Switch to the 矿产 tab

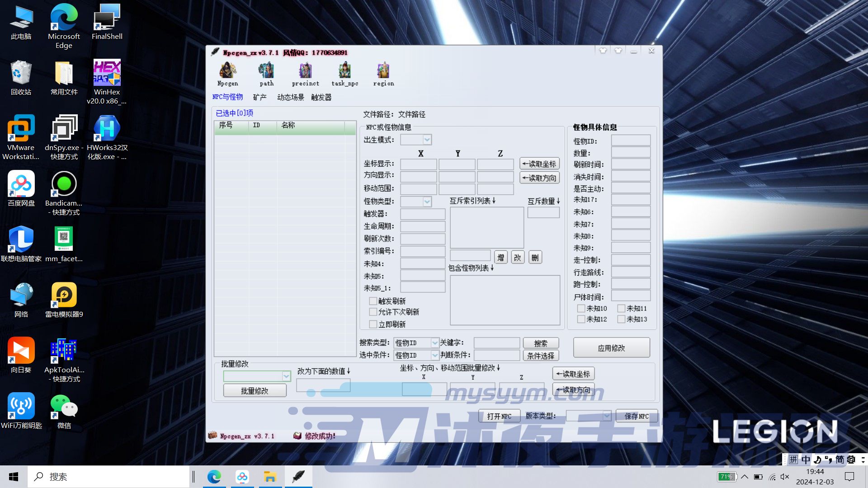tap(259, 97)
